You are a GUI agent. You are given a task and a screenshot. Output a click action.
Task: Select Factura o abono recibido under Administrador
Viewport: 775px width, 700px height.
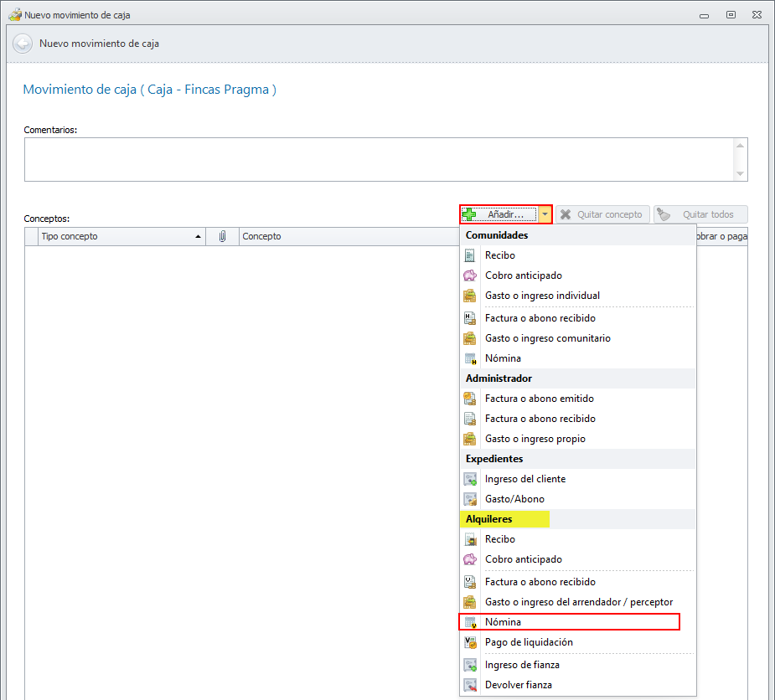(578, 419)
